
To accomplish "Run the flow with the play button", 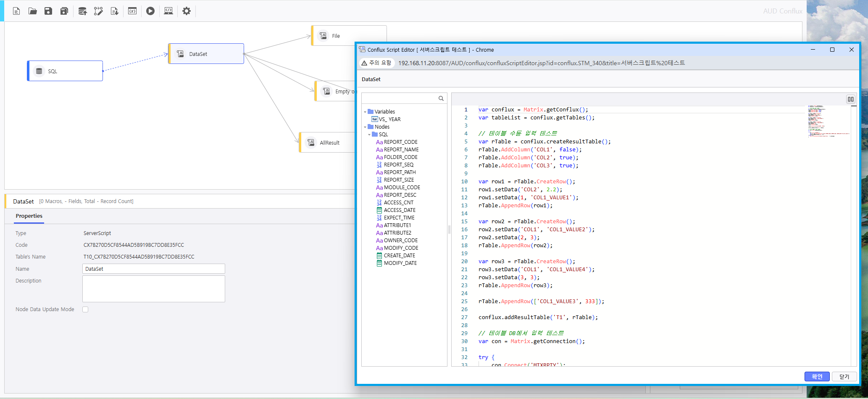I will point(150,11).
